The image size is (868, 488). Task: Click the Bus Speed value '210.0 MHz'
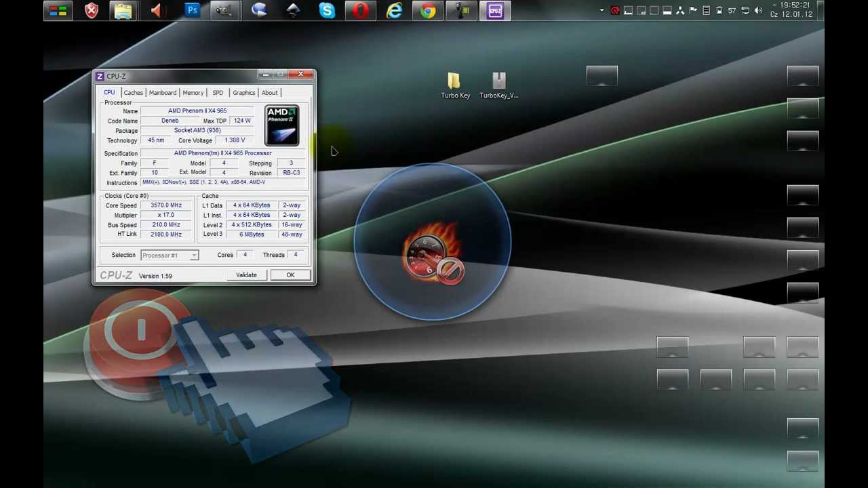click(x=166, y=225)
